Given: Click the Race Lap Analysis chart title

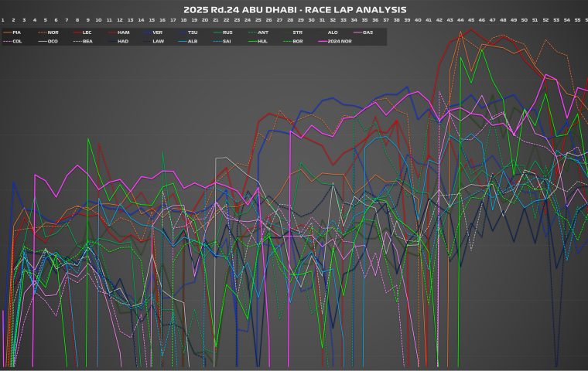Looking at the screenshot, I should [294, 9].
